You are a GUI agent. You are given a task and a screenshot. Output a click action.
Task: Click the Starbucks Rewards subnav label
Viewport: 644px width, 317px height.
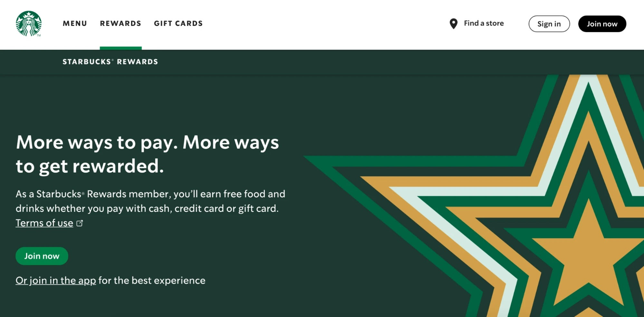[110, 62]
